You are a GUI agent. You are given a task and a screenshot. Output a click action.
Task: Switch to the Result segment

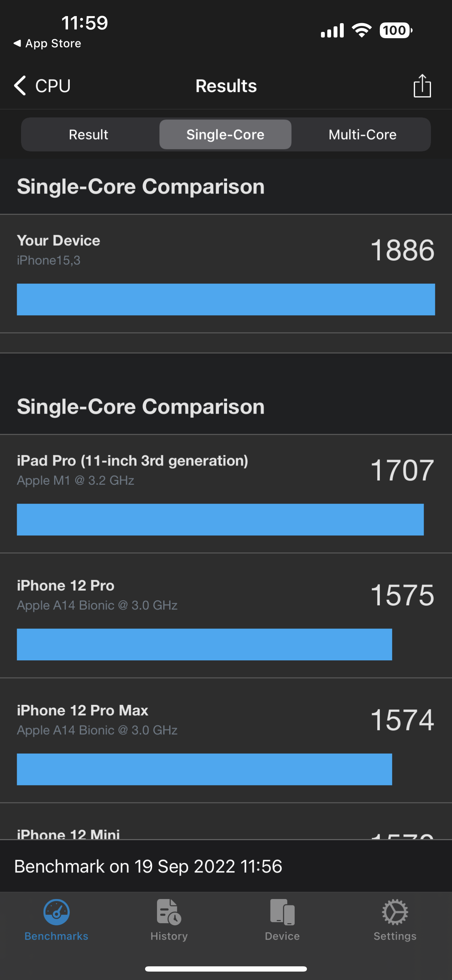(x=89, y=135)
